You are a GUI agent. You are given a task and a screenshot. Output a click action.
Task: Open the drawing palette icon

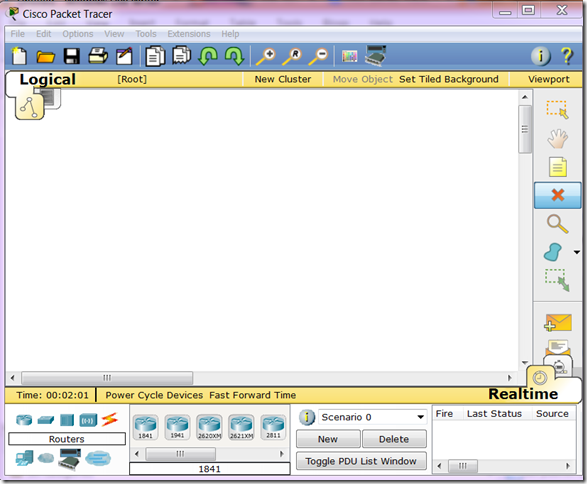tap(349, 57)
